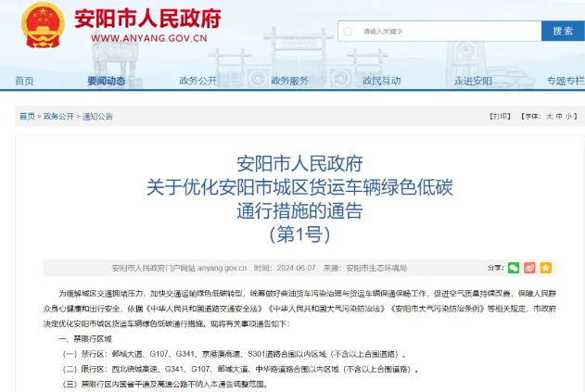This screenshot has height=392, width=585.
Task: Click the 首页 breadcrumb link
Action: 27,117
